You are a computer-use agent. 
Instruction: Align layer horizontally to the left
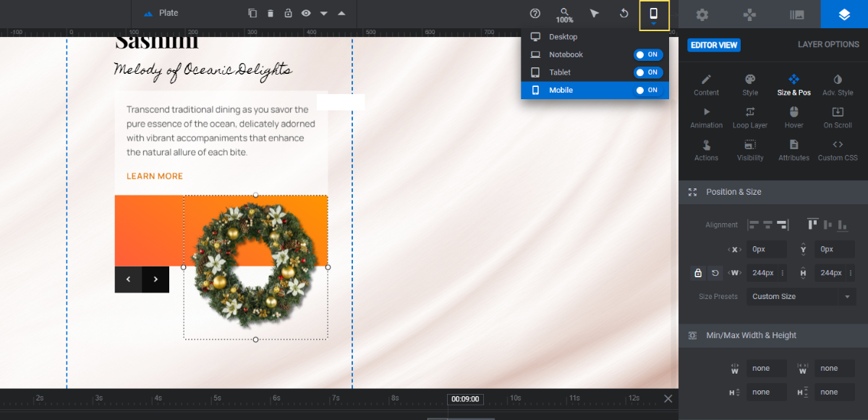(x=753, y=224)
